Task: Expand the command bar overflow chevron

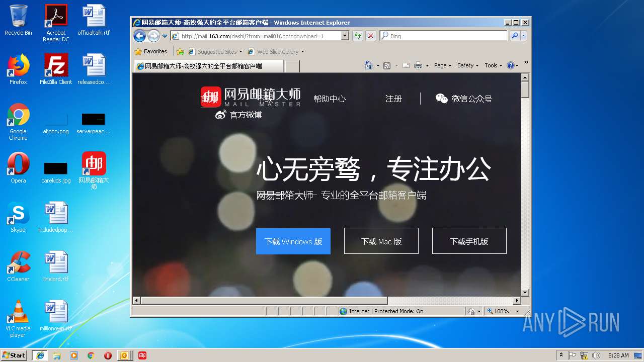Action: [526, 62]
